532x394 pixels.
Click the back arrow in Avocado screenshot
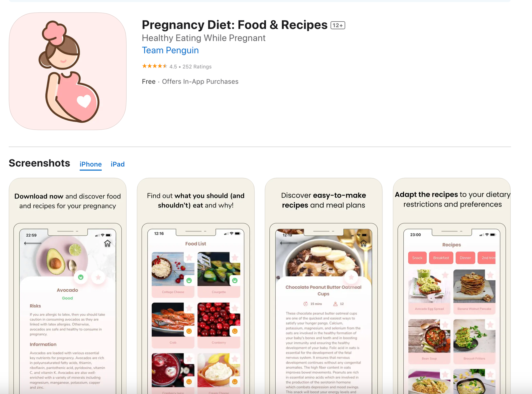[33, 243]
